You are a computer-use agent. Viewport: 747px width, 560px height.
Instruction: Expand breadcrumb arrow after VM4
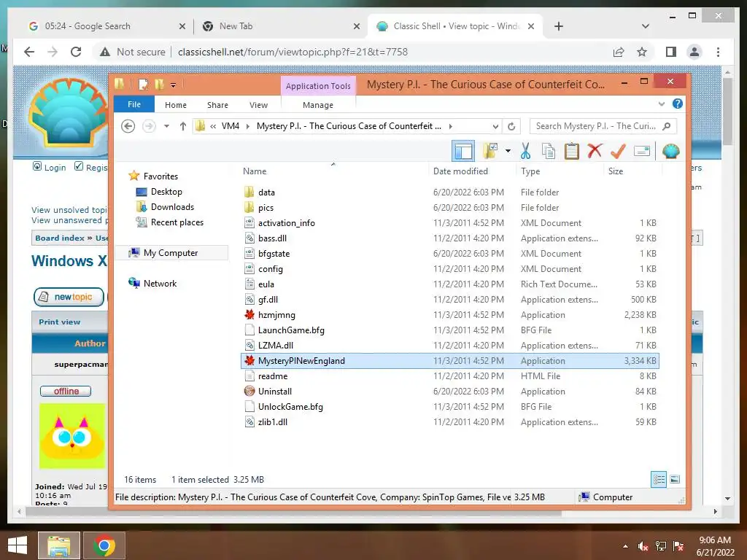248,126
